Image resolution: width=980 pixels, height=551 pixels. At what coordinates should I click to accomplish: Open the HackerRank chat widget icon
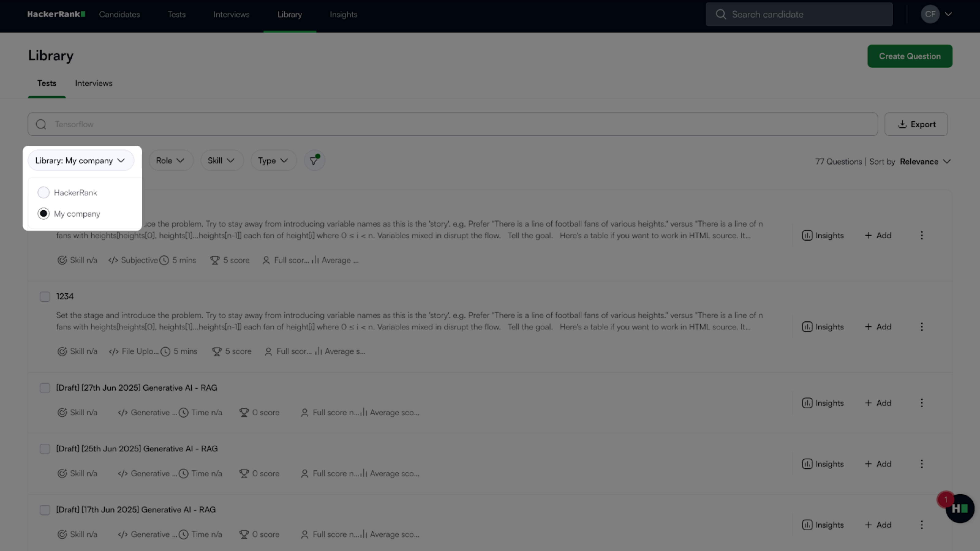[959, 508]
